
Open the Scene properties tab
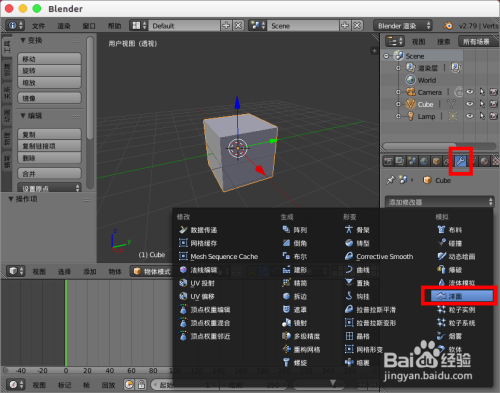412,161
